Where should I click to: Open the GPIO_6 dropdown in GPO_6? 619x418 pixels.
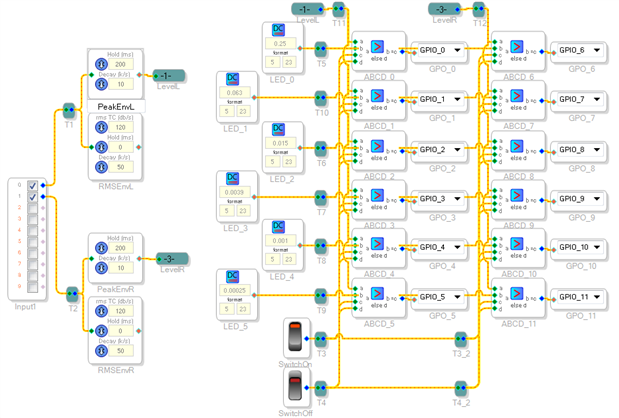(580, 51)
